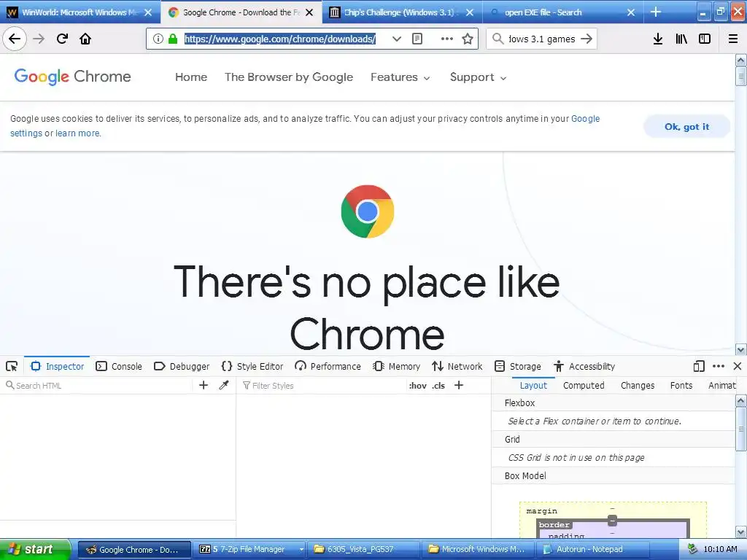Pick an element from the page
Viewport: 747px width, 560px height.
coord(12,366)
